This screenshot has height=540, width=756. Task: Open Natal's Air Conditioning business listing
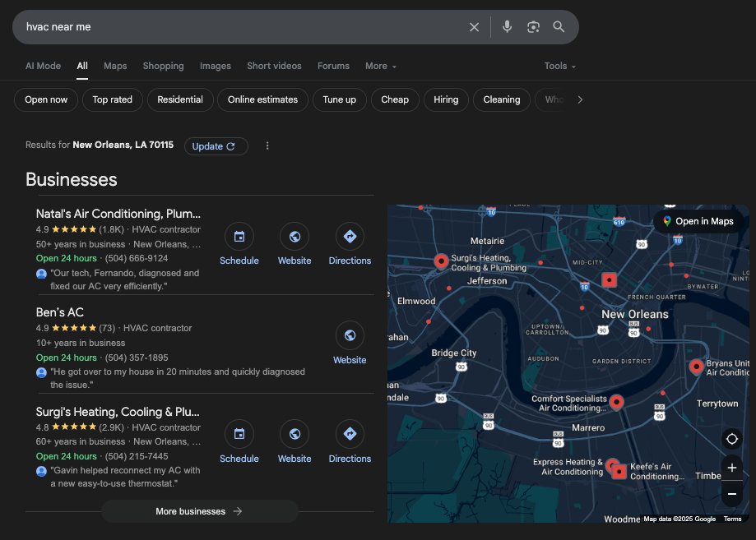[118, 214]
